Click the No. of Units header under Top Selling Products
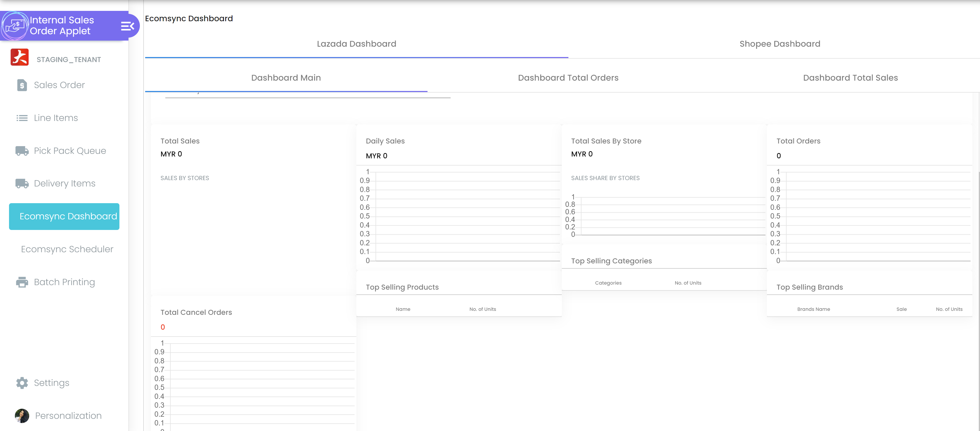 (482, 309)
